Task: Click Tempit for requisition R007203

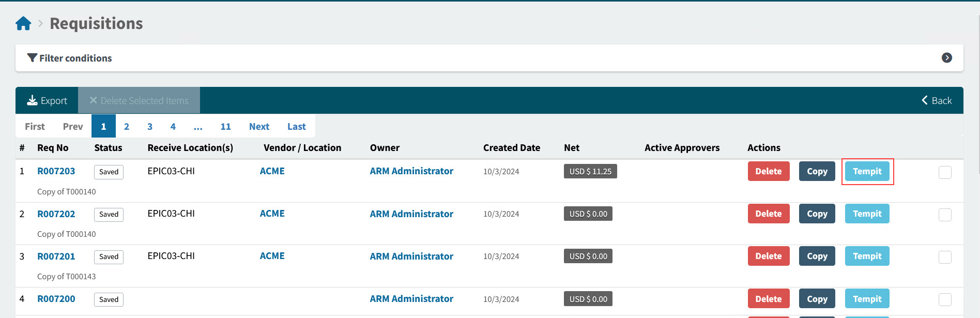Action: click(867, 171)
